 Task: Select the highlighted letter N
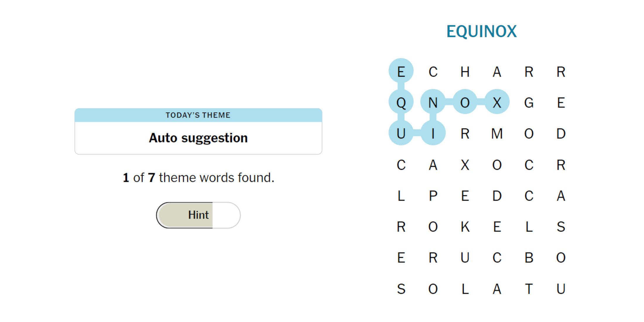point(433,102)
